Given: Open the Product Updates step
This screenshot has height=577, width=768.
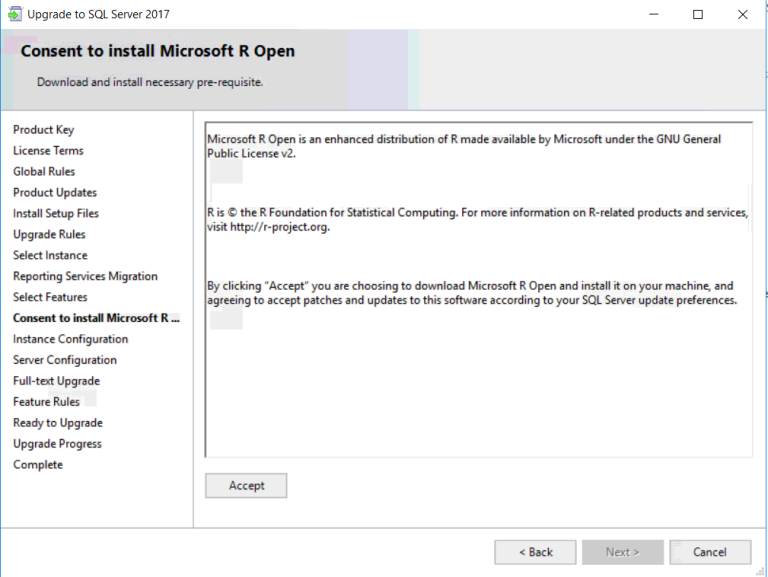Looking at the screenshot, I should pos(55,193).
